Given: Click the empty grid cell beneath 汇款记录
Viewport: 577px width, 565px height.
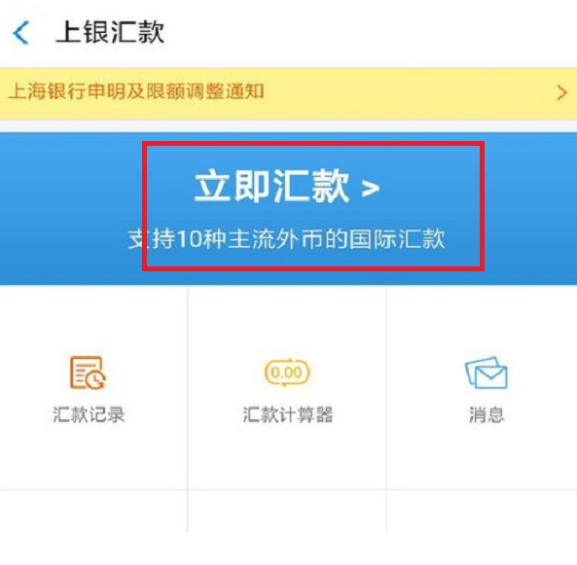Looking at the screenshot, I should (x=93, y=511).
